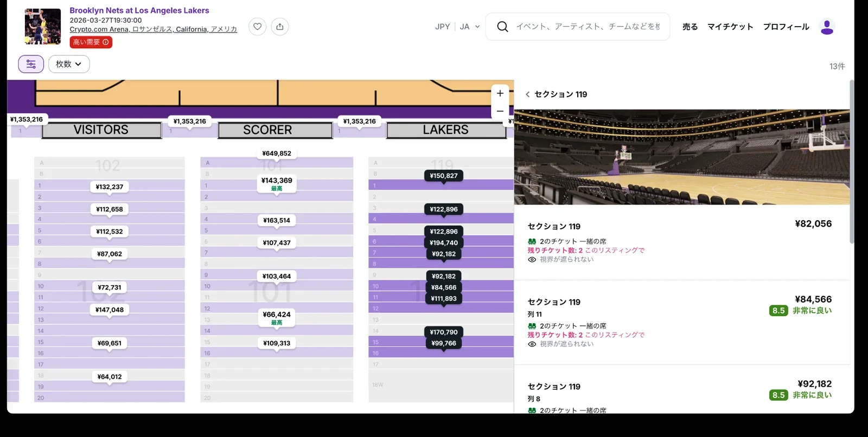Share this event via share icon

tap(280, 27)
